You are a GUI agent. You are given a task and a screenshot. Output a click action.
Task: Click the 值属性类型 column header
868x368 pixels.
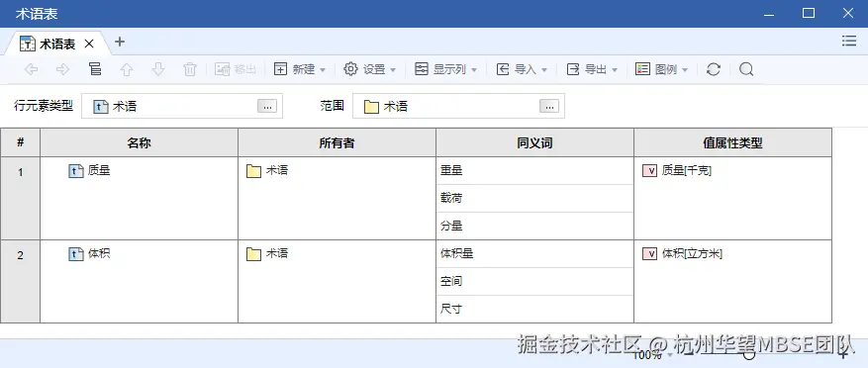[733, 142]
